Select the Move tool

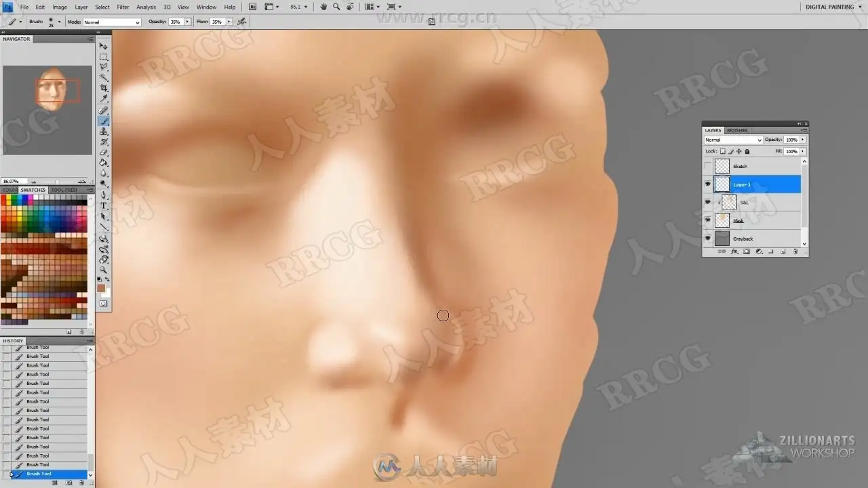coord(104,46)
